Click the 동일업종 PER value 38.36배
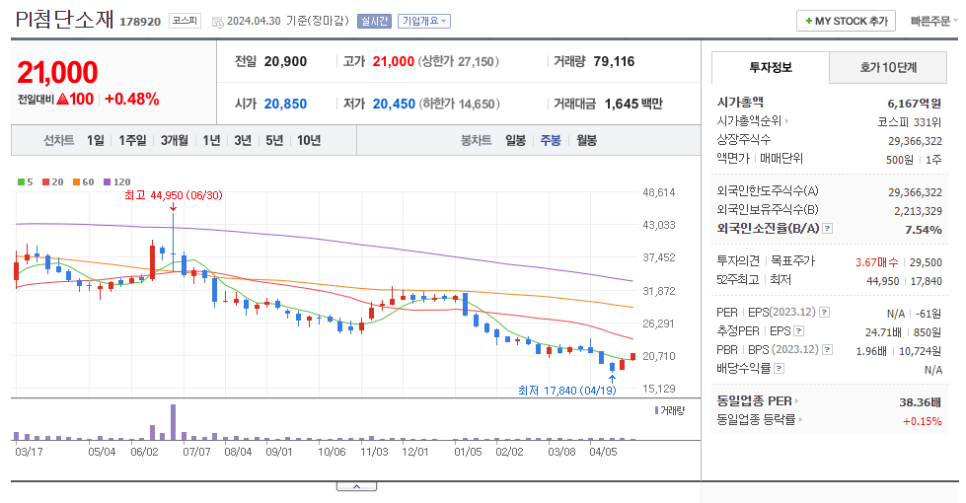The width and height of the screenshot is (966, 503). coord(920,403)
